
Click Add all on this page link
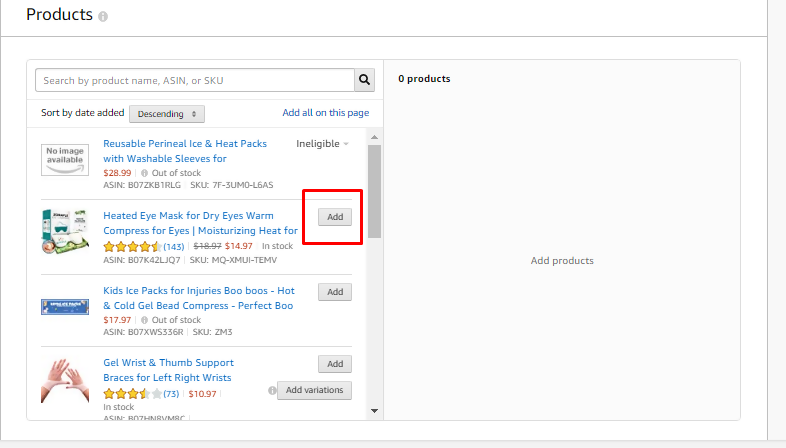click(326, 113)
